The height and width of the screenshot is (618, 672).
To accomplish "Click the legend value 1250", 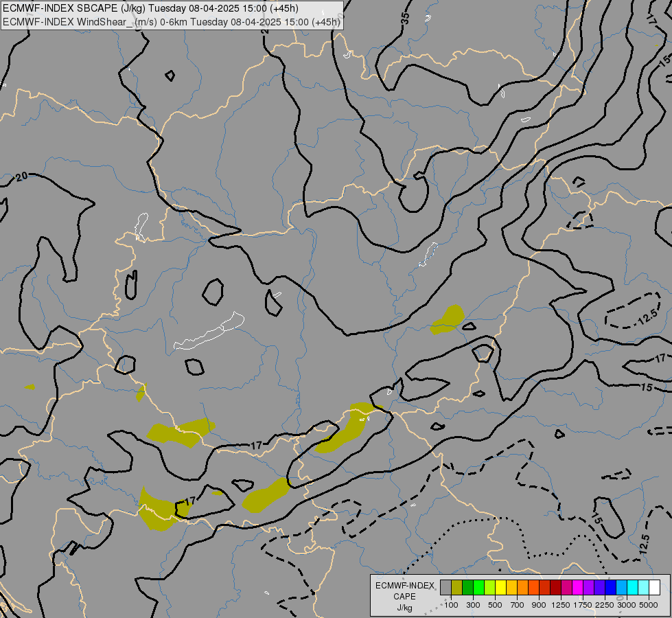I will (x=561, y=605).
